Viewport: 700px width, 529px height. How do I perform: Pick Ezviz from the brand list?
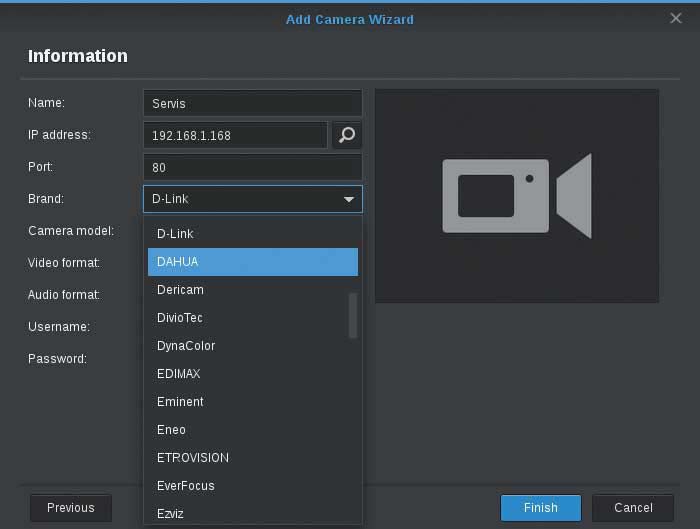tap(253, 513)
